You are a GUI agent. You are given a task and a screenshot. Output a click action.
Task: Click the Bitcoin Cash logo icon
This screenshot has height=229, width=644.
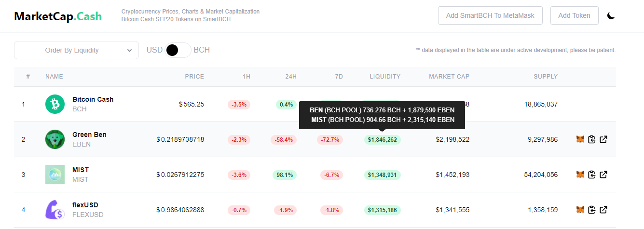(x=55, y=104)
